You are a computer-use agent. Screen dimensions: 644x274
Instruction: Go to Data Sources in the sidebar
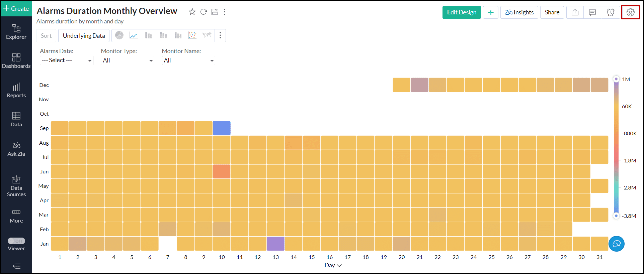(x=16, y=186)
